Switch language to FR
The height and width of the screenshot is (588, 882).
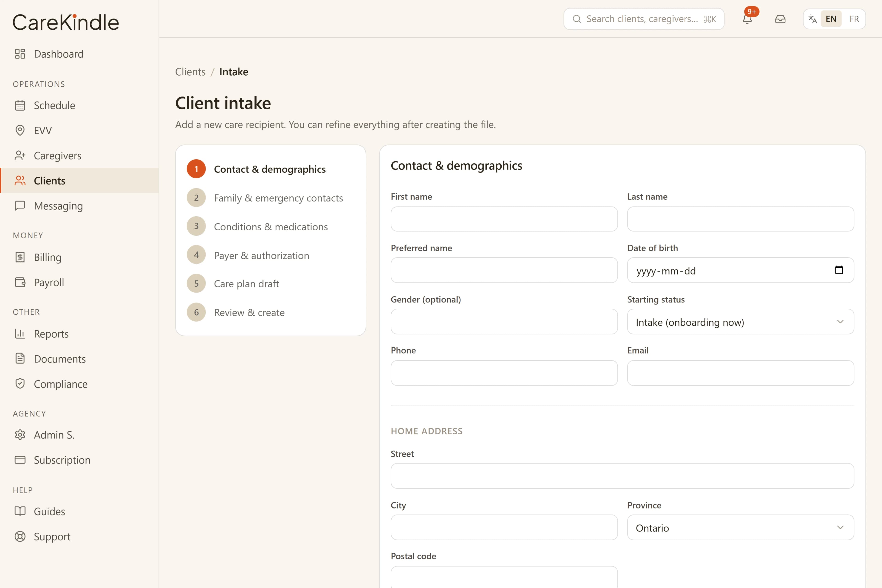[x=854, y=19]
